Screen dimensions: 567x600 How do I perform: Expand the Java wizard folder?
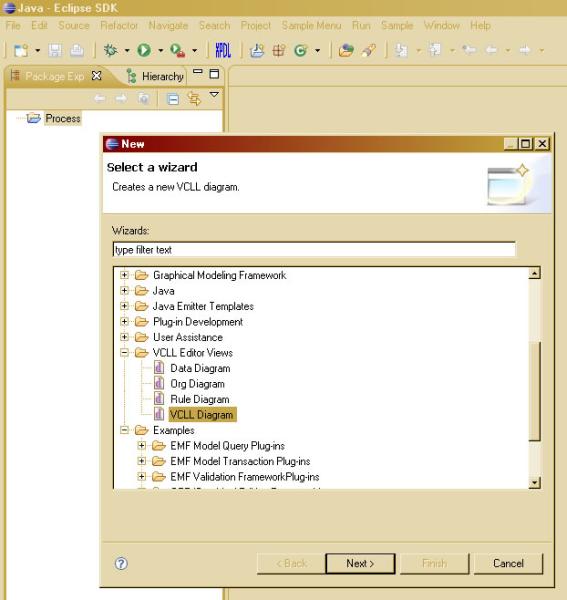tap(124, 290)
